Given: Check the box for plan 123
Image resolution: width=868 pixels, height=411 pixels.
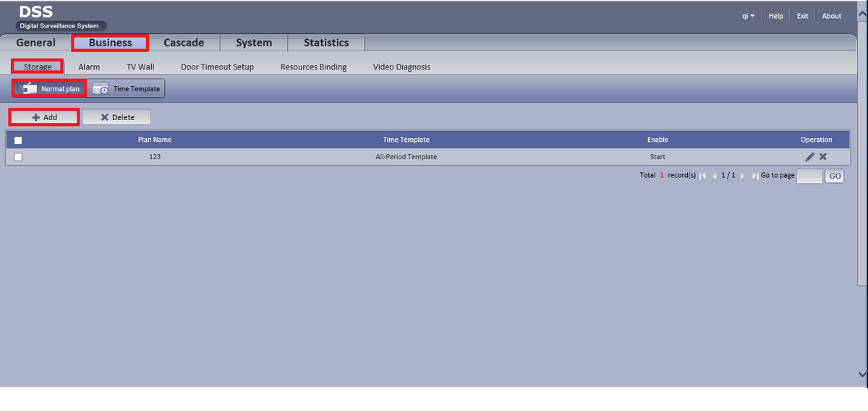Looking at the screenshot, I should [x=18, y=157].
